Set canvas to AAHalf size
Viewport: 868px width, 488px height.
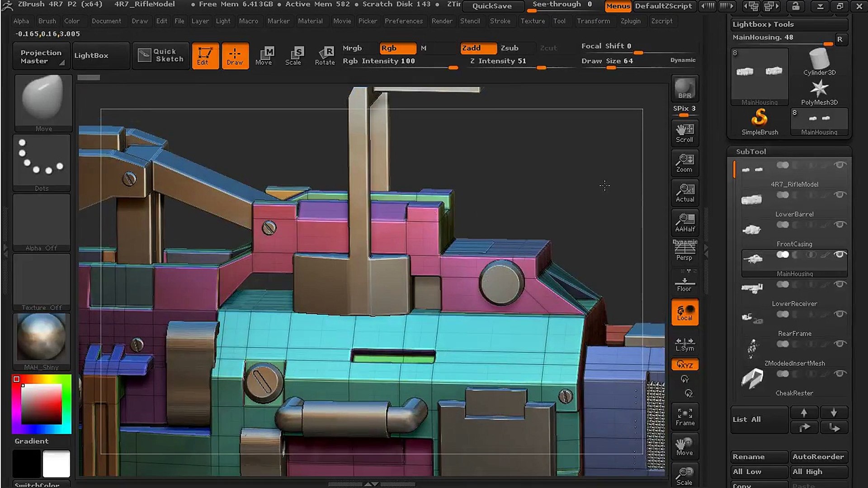click(x=685, y=223)
